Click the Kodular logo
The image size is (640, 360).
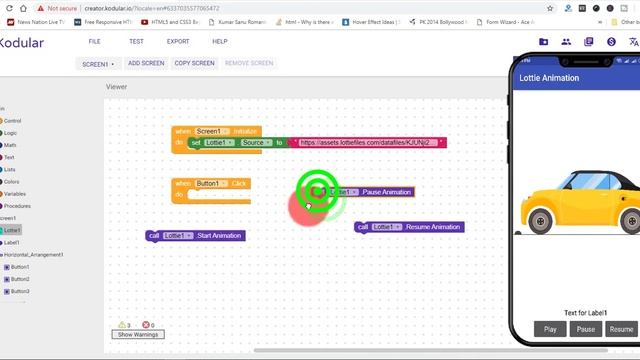[21, 42]
